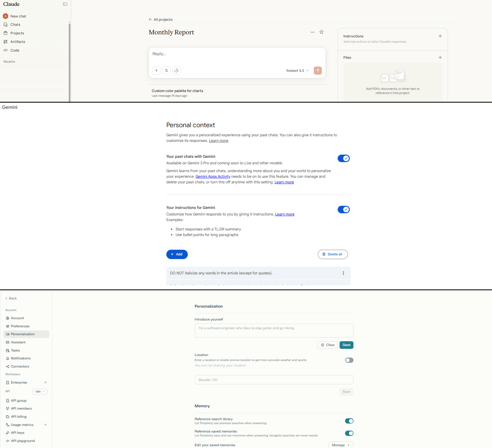Add project instructions with plus icon
492x448 pixels.
click(440, 36)
